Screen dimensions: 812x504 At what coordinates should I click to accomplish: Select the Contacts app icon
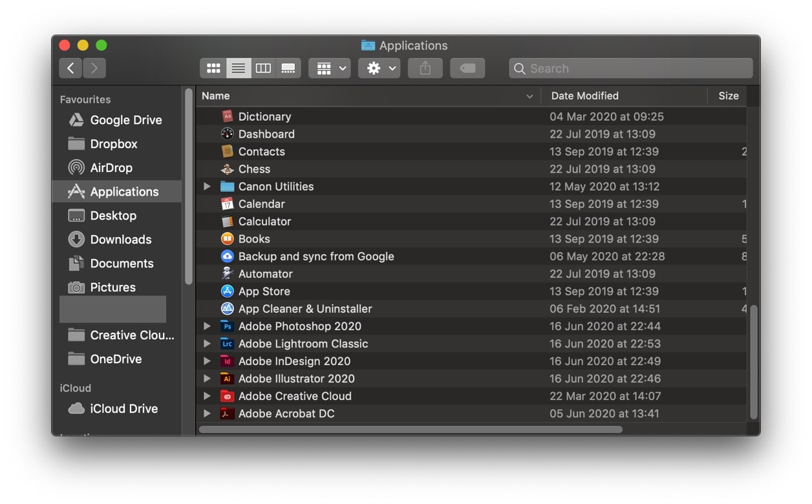pyautogui.click(x=227, y=151)
